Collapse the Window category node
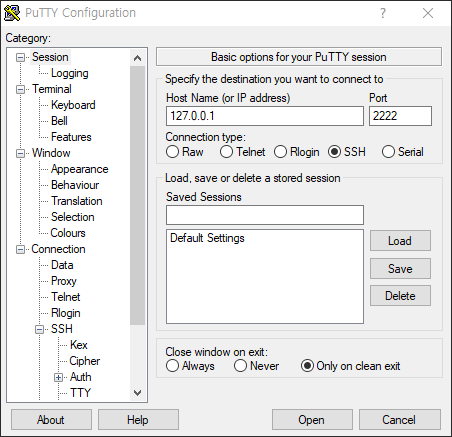Image resolution: width=452 pixels, height=437 pixels. (21, 153)
